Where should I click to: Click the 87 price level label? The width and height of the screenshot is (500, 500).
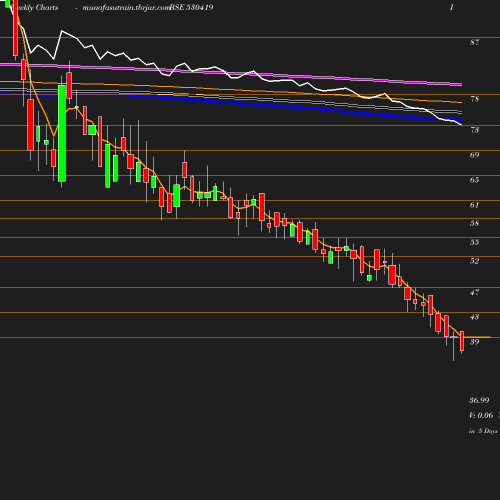click(474, 42)
